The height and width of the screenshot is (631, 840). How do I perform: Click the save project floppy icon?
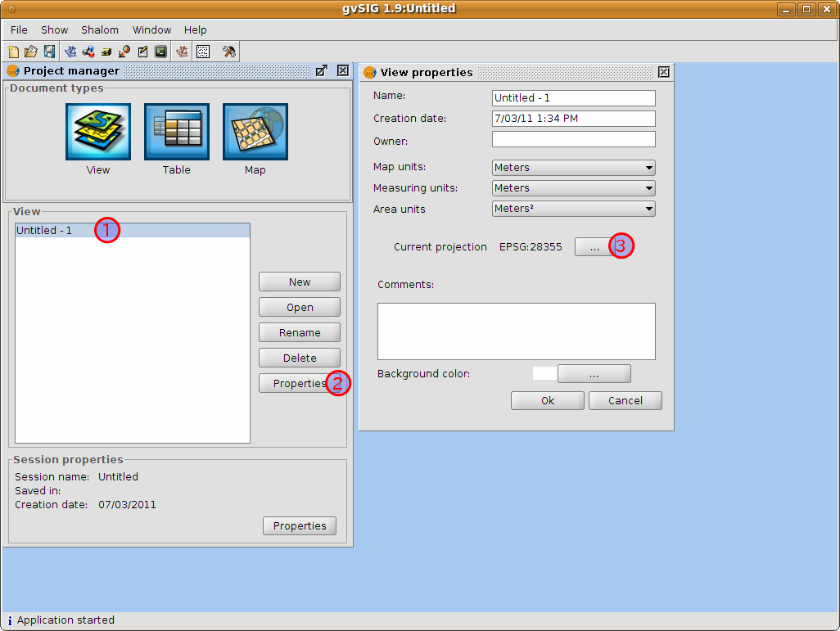49,52
